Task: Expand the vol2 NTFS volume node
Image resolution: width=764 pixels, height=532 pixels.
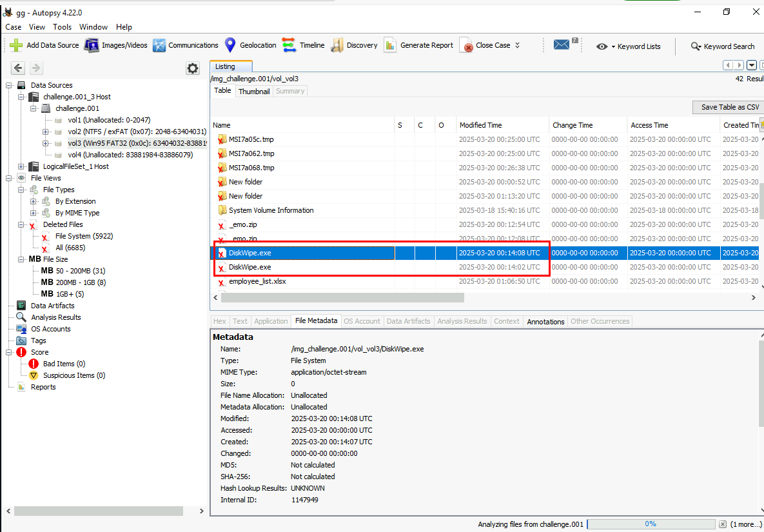Action: pyautogui.click(x=46, y=132)
